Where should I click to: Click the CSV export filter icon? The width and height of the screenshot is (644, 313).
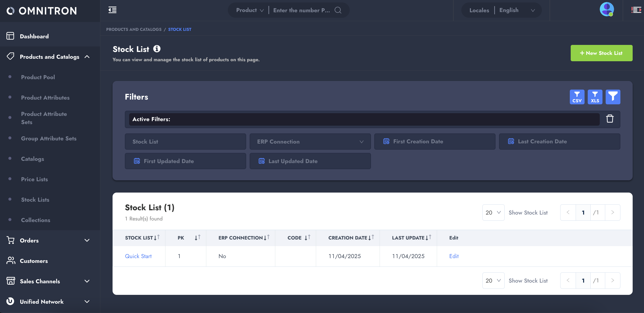click(577, 97)
